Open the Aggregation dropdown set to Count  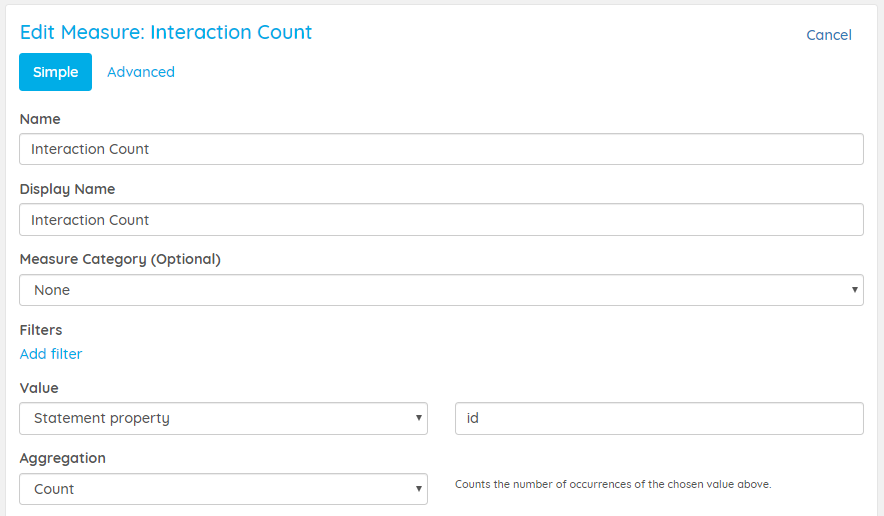click(x=223, y=489)
